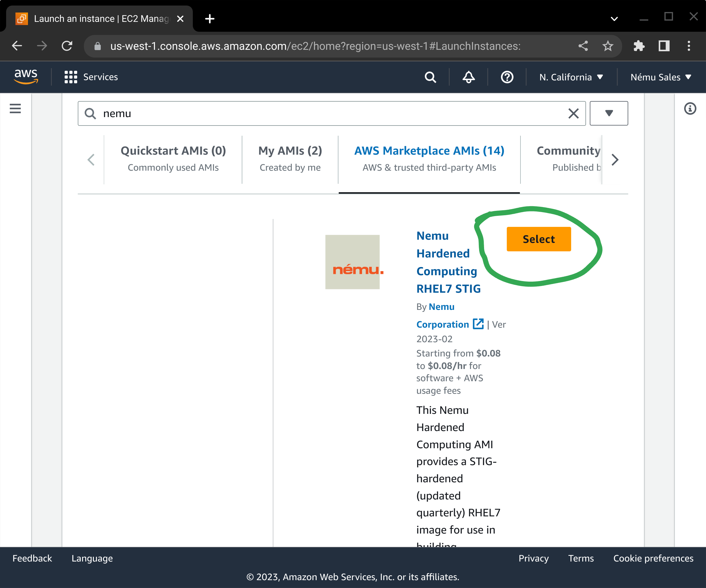The height and width of the screenshot is (588, 706).
Task: Click the '$0.08/hr' pricing text
Action: point(447,365)
